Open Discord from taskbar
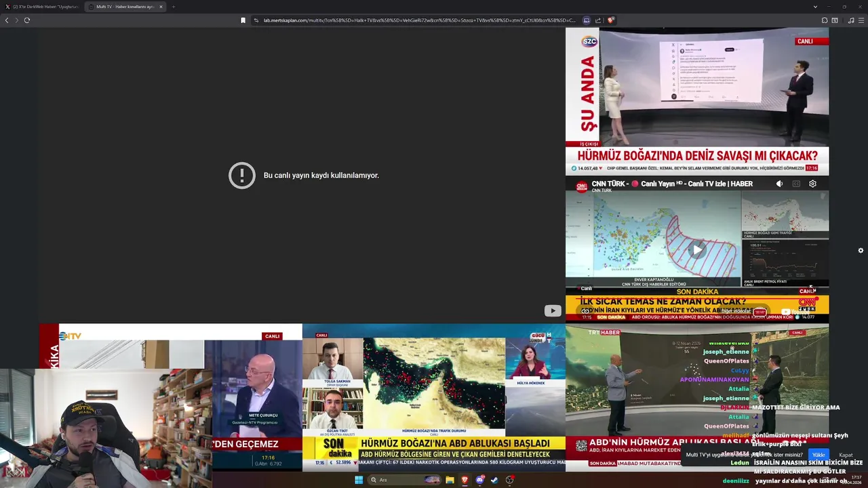The width and height of the screenshot is (868, 488). click(480, 480)
